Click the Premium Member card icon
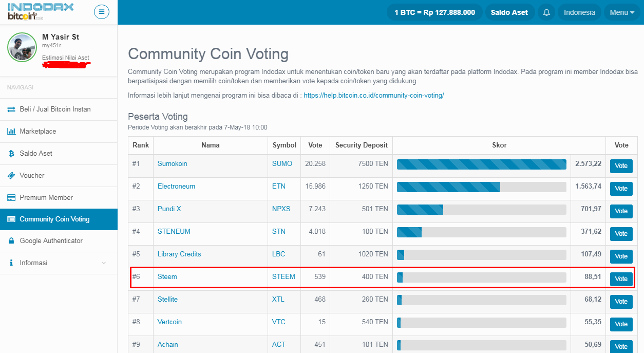This screenshot has width=644, height=353. 11,198
